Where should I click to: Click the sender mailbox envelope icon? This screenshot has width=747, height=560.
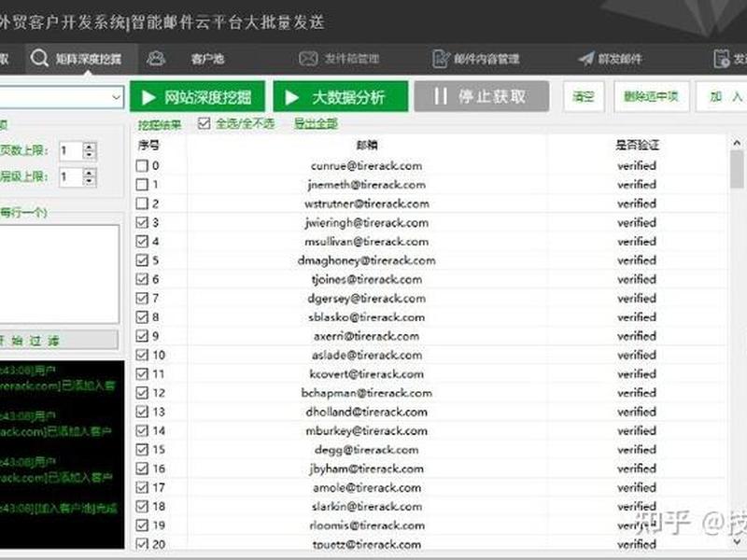[x=308, y=59]
